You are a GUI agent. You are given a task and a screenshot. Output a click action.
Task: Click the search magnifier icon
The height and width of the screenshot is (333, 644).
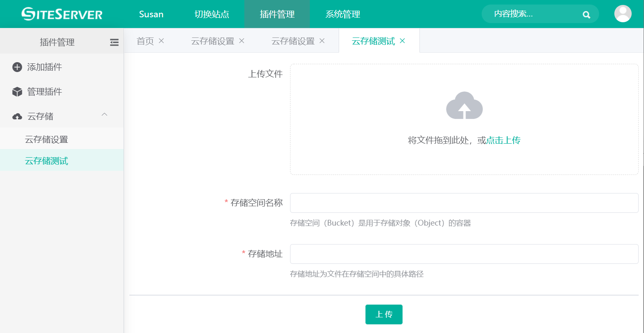[x=586, y=14]
